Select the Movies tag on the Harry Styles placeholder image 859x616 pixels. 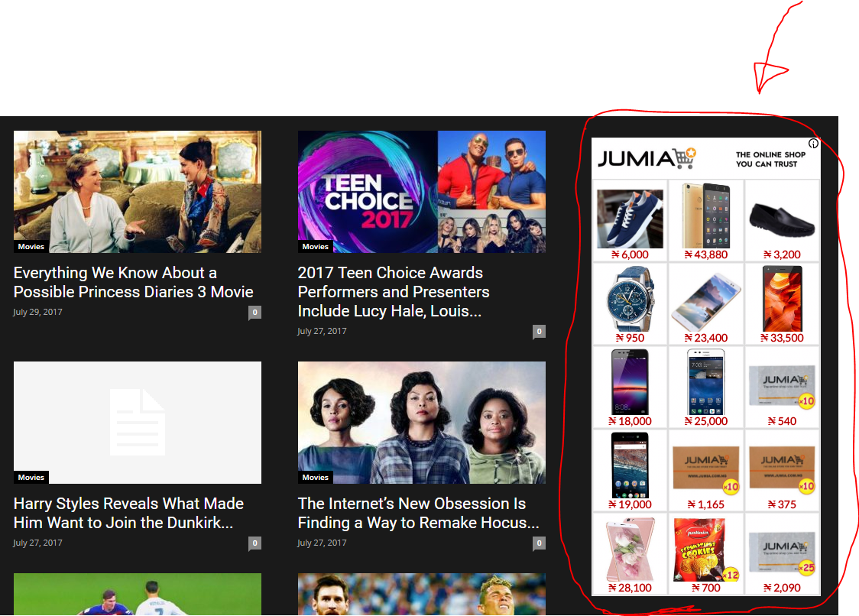31,477
